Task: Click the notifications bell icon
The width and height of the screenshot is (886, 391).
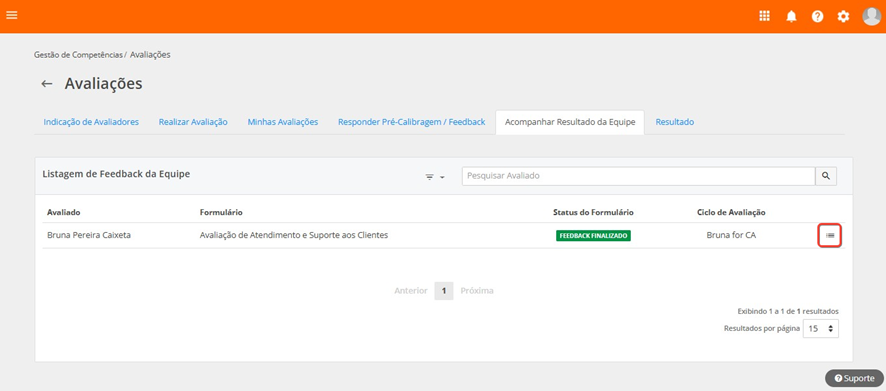Action: pos(791,16)
